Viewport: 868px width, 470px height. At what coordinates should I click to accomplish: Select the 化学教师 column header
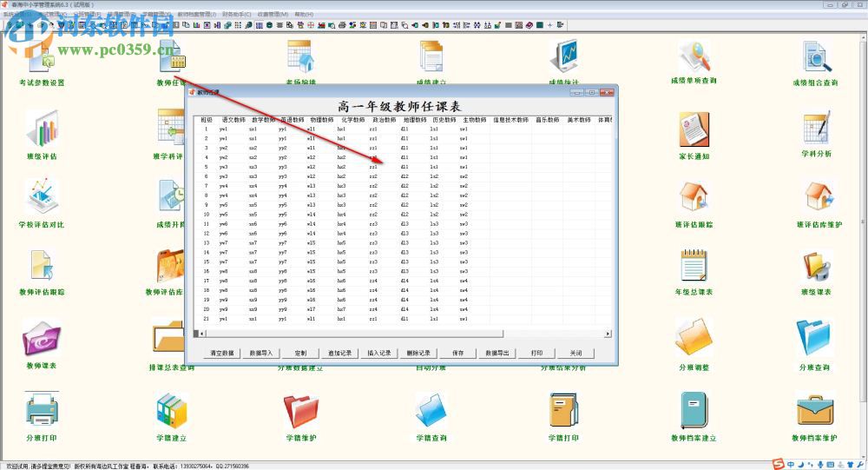353,120
